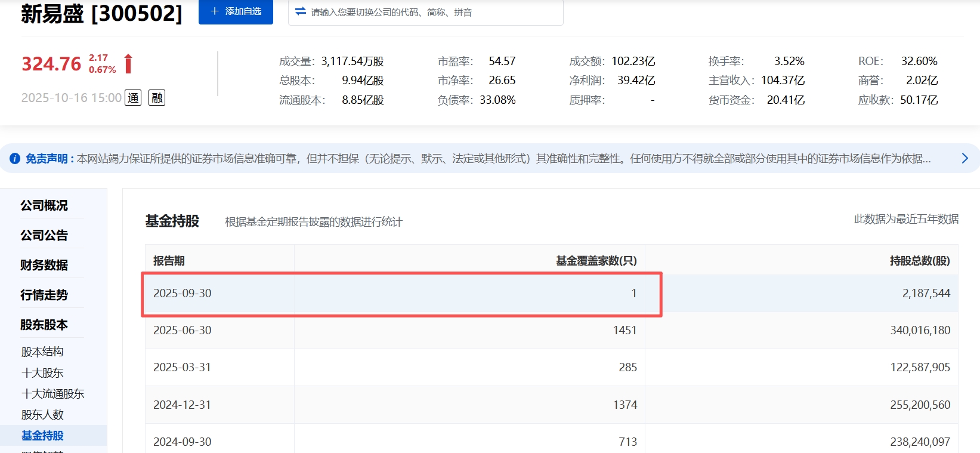Click the 2025-09-30 report date cell
Image resolution: width=980 pixels, height=453 pixels.
coord(183,293)
